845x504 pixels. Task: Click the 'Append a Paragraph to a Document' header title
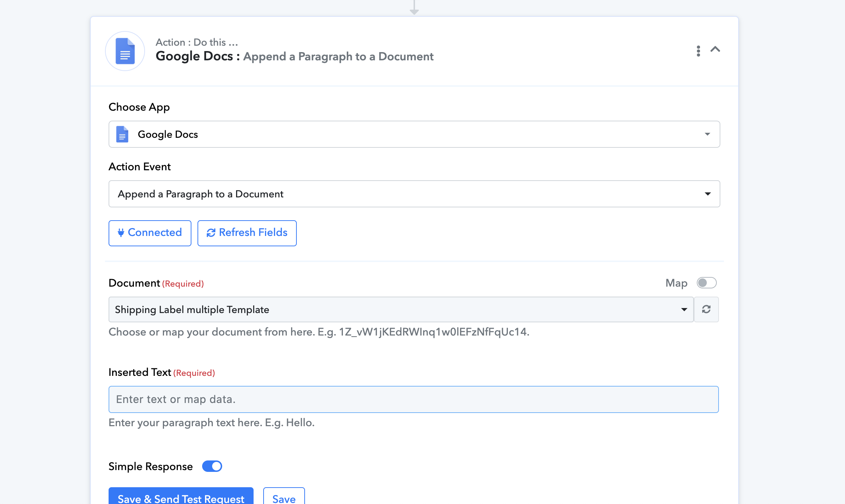coord(338,56)
